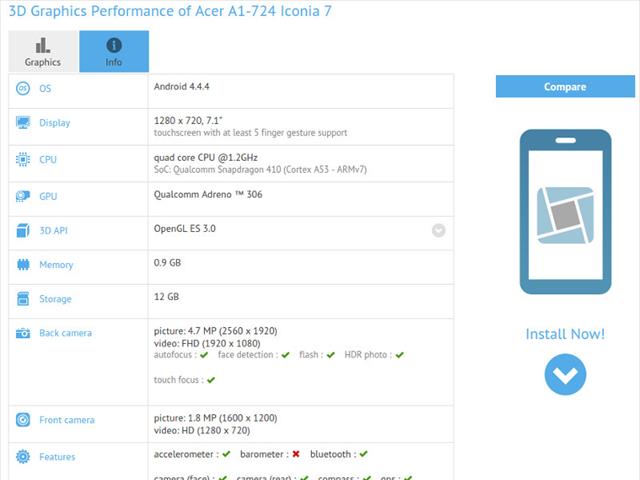The image size is (640, 480).
Task: Click the CPU chip icon
Action: pyautogui.click(x=23, y=159)
